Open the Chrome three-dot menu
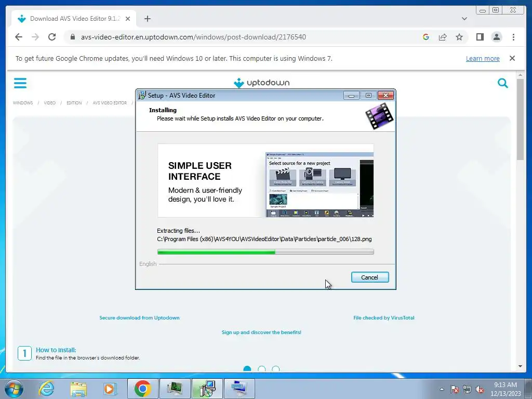This screenshot has height=399, width=532. [x=513, y=37]
